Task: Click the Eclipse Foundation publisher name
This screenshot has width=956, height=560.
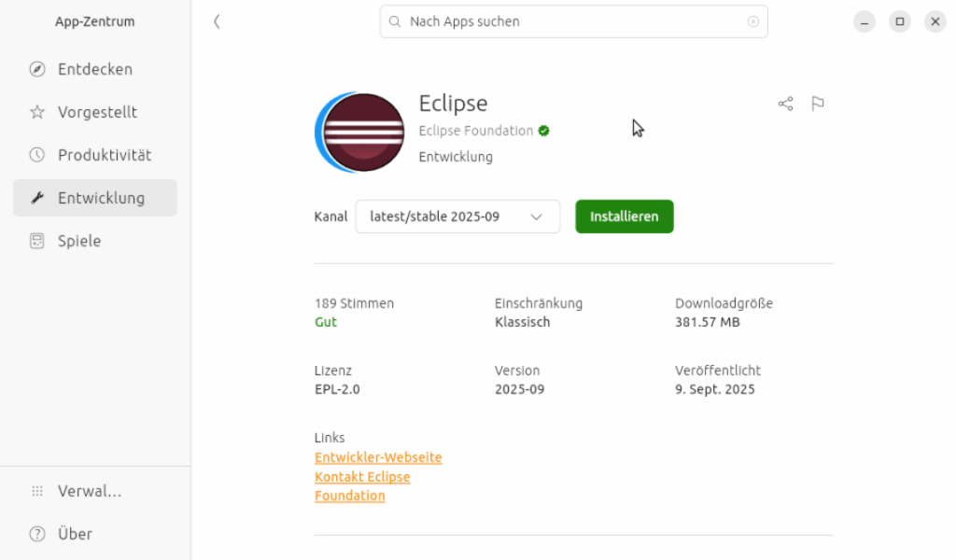Action: pos(475,131)
